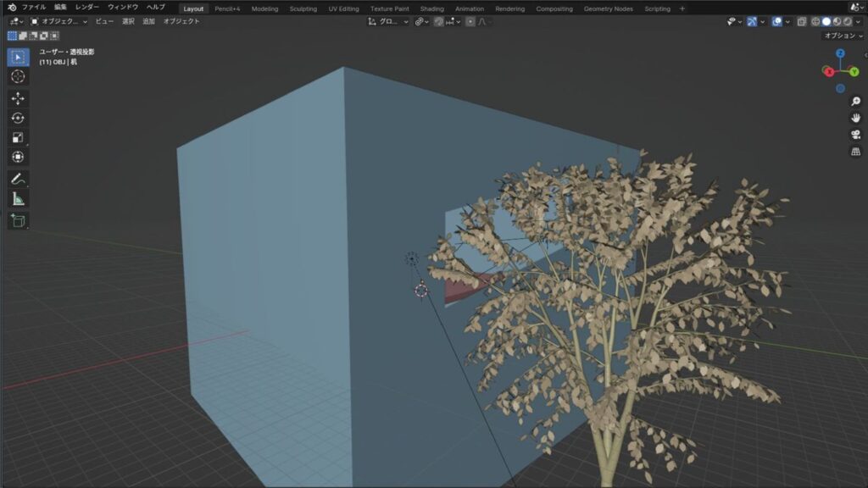Toggle proportional editing button
Image resolution: width=868 pixels, height=488 pixels.
pyautogui.click(x=470, y=21)
